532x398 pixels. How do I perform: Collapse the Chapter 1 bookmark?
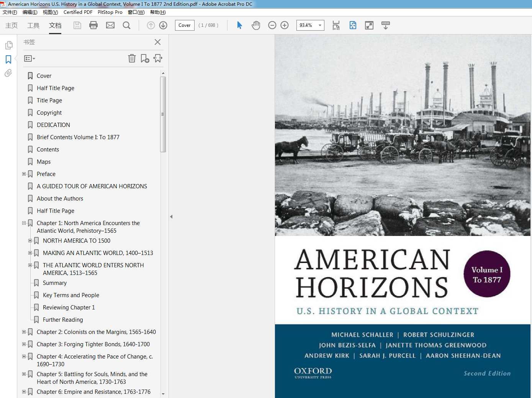(24, 223)
